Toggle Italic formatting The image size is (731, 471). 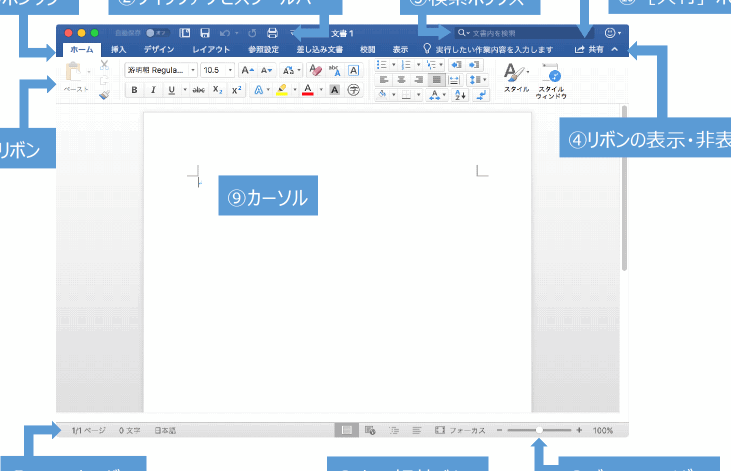[153, 90]
